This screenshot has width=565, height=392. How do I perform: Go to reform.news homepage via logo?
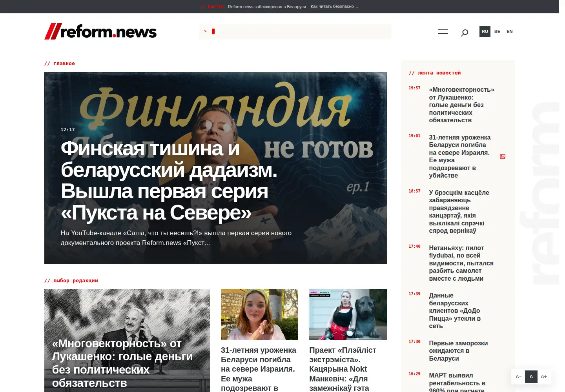coord(100,31)
